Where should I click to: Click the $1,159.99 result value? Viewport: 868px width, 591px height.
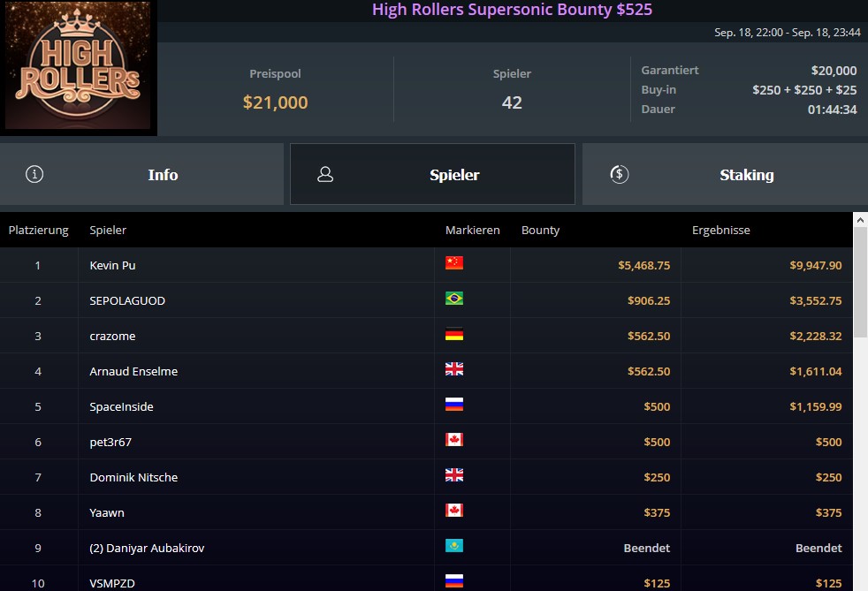click(x=816, y=406)
